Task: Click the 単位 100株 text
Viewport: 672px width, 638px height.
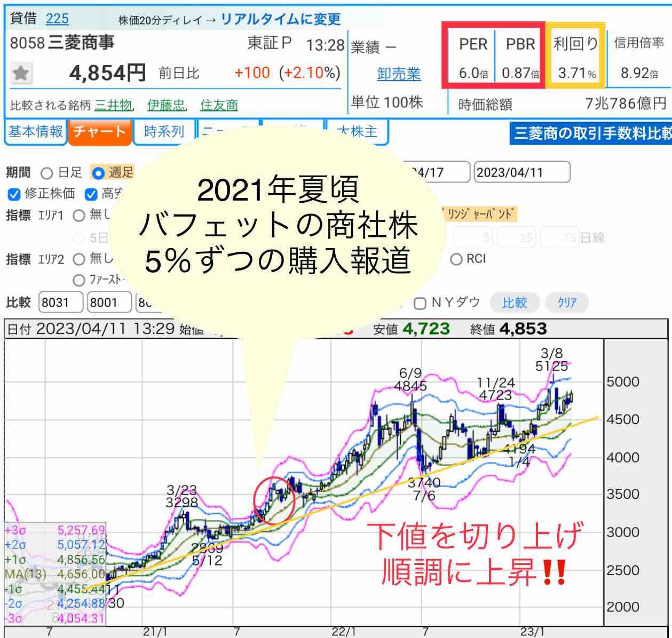Action: tap(387, 102)
